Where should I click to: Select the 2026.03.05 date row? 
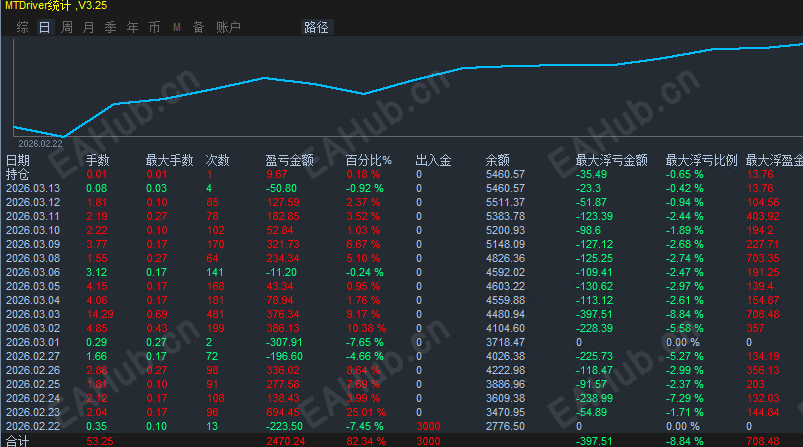(x=33, y=286)
